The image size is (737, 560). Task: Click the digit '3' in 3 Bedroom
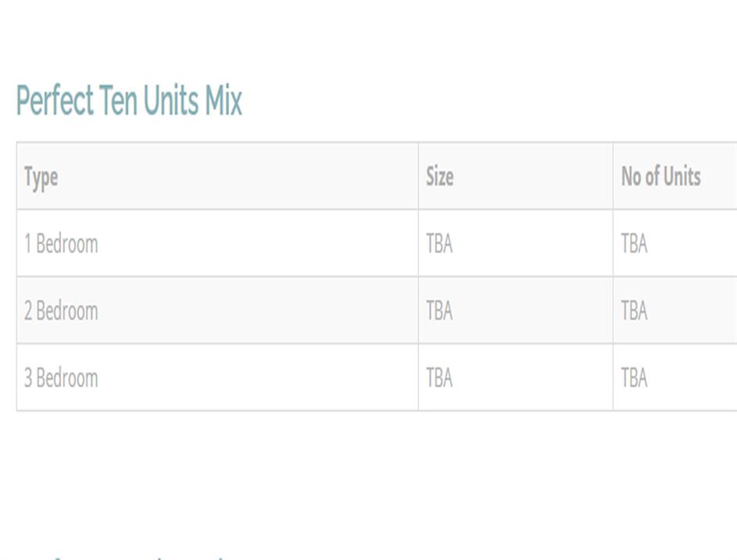pyautogui.click(x=28, y=378)
